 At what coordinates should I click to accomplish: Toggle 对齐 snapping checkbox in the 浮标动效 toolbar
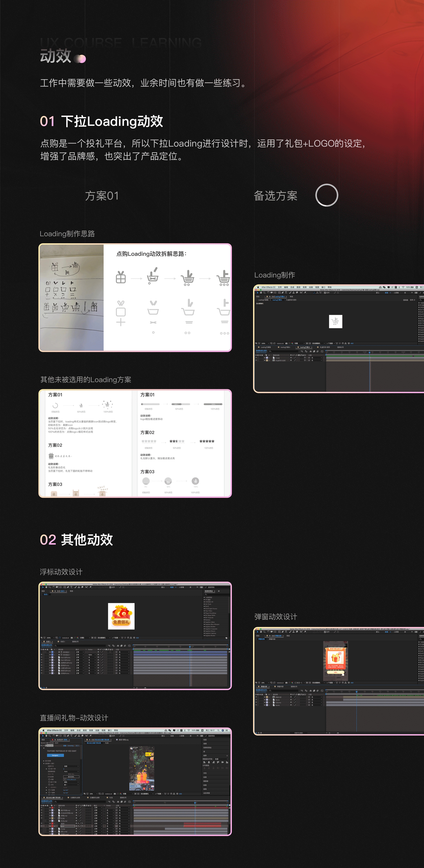pyautogui.click(x=110, y=587)
